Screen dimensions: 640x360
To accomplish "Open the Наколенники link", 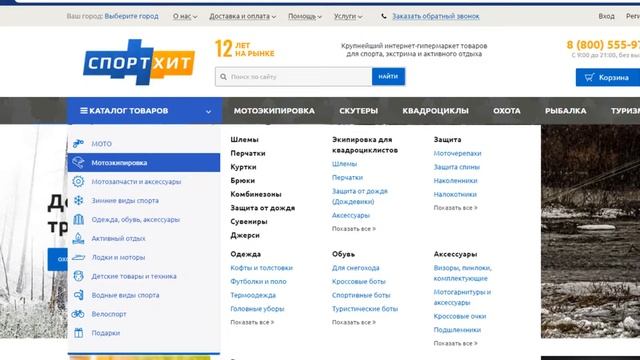I will tap(455, 181).
